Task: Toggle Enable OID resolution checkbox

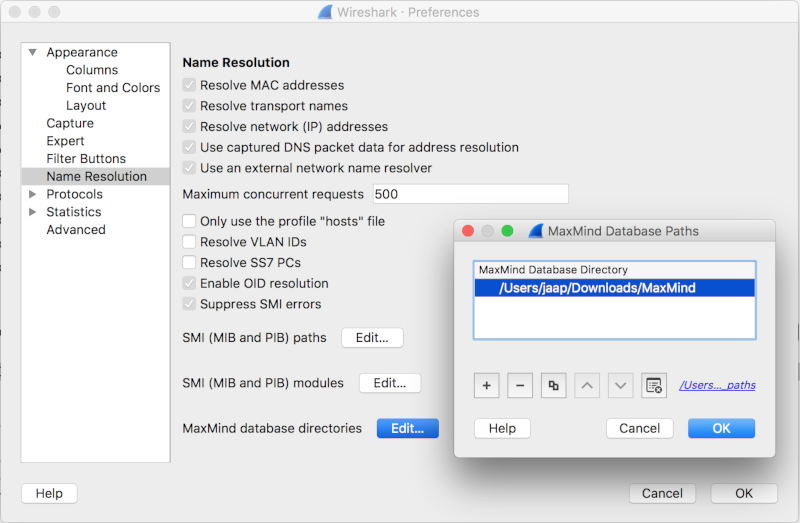Action: tap(189, 283)
